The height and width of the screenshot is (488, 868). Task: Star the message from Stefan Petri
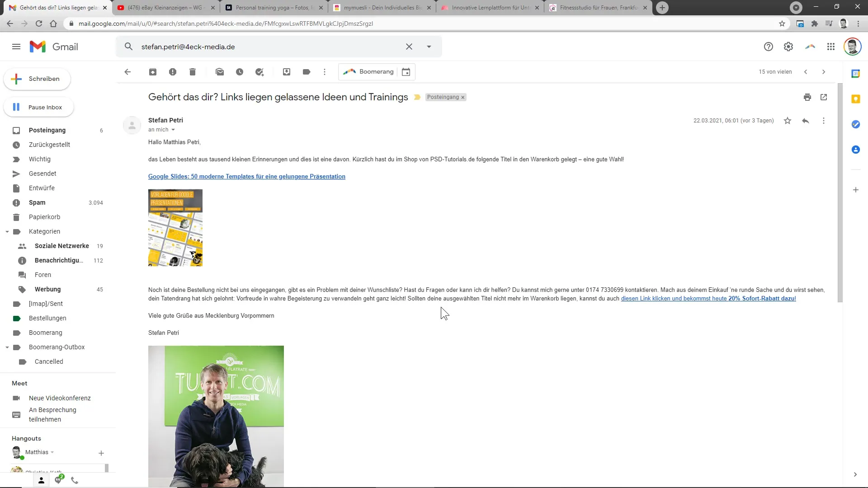coord(788,121)
